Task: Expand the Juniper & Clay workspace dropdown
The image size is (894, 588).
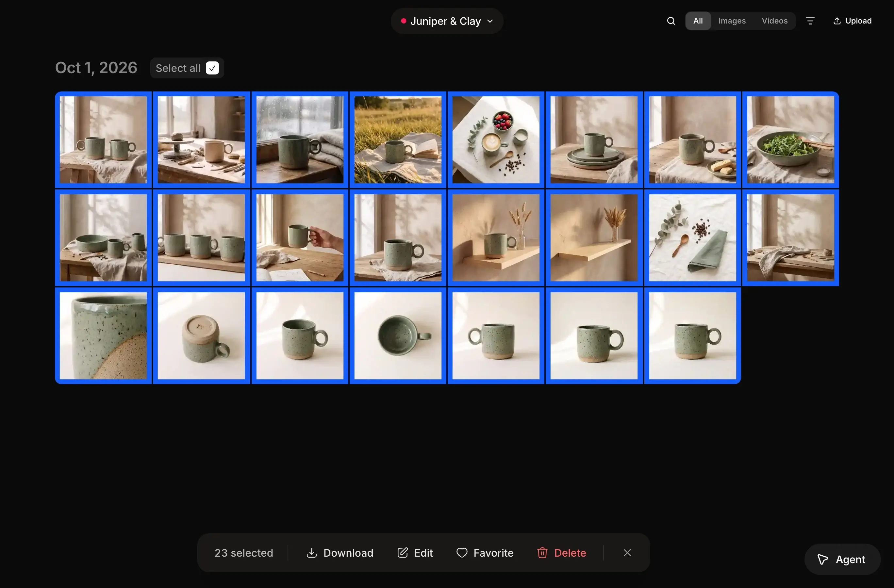Action: [x=447, y=21]
